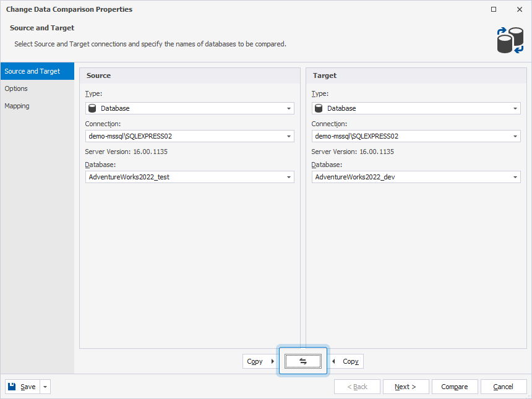Close the Data Comparison Properties dialog

point(519,9)
